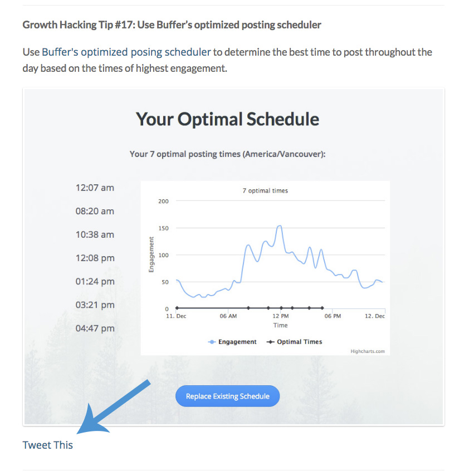The image size is (469, 476).
Task: Click Replace Existing Schedule button
Action: [x=227, y=396]
